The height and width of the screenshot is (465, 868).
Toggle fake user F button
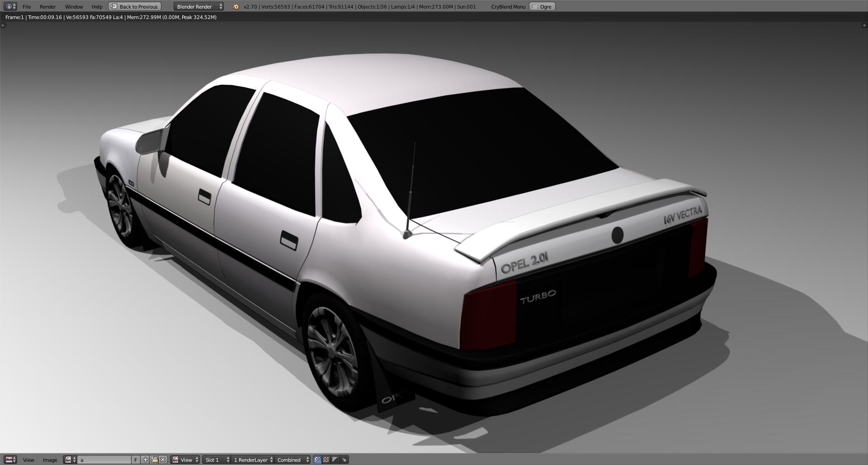pos(136,460)
